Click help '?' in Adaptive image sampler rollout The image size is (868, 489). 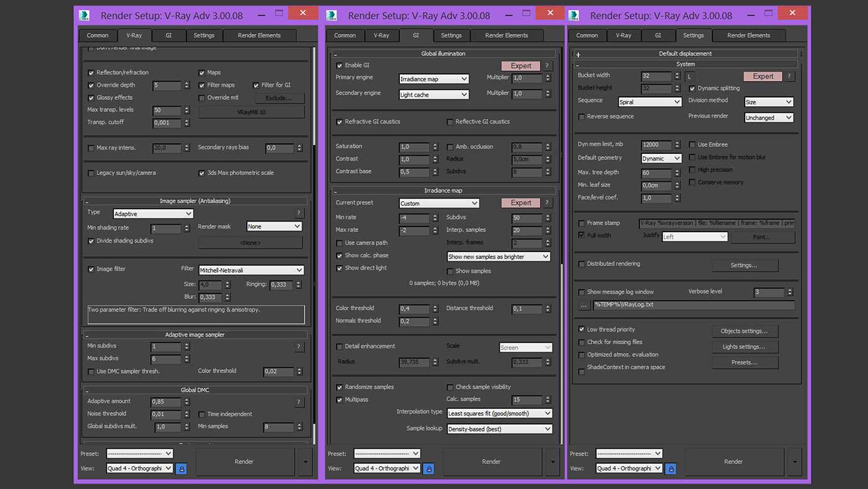pyautogui.click(x=299, y=347)
